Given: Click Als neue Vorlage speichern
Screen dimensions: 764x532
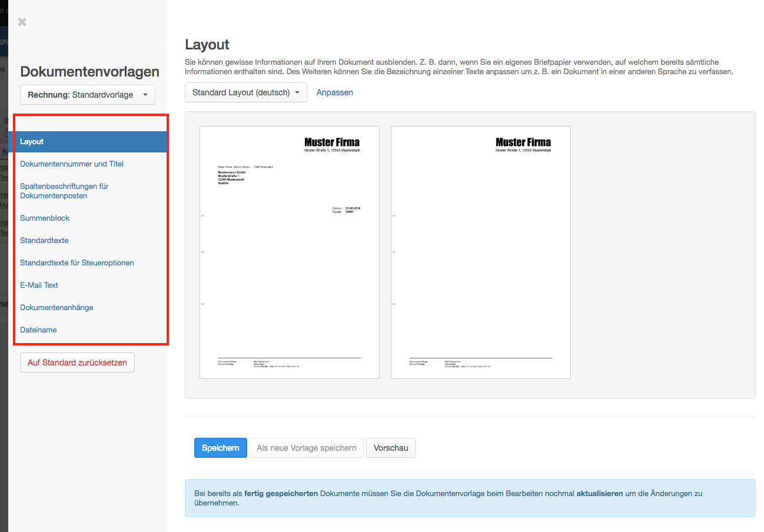Looking at the screenshot, I should click(306, 448).
